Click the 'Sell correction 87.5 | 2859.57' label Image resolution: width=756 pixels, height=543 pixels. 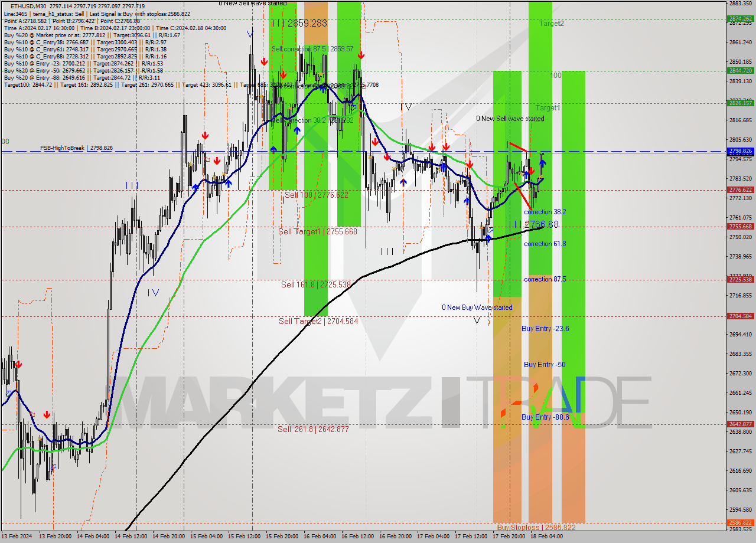point(312,49)
